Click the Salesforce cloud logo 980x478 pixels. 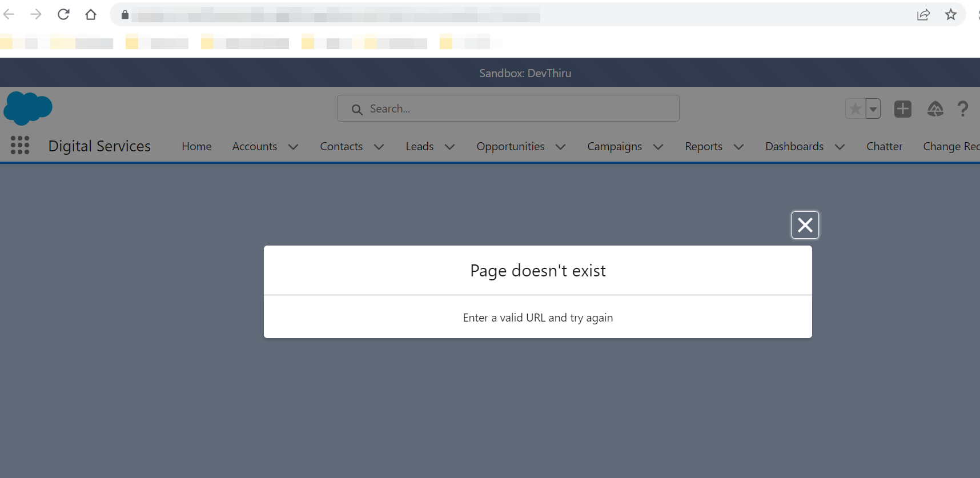coord(28,108)
